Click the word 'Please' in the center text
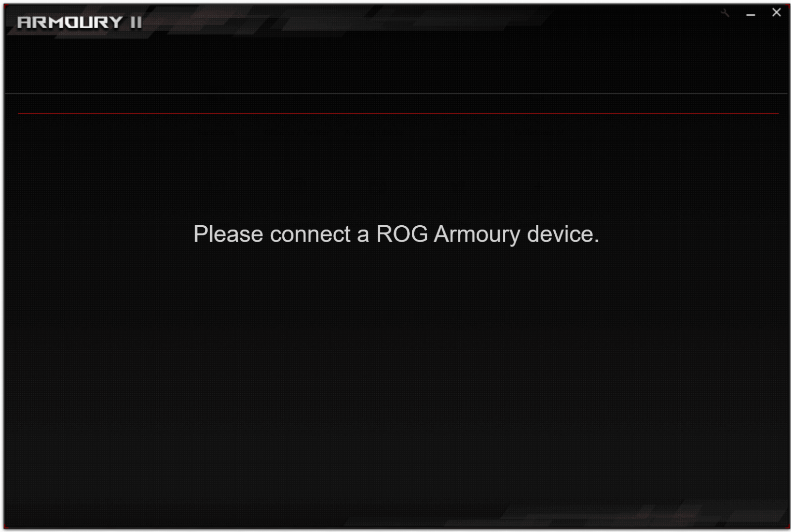The height and width of the screenshot is (532, 791). coord(228,234)
